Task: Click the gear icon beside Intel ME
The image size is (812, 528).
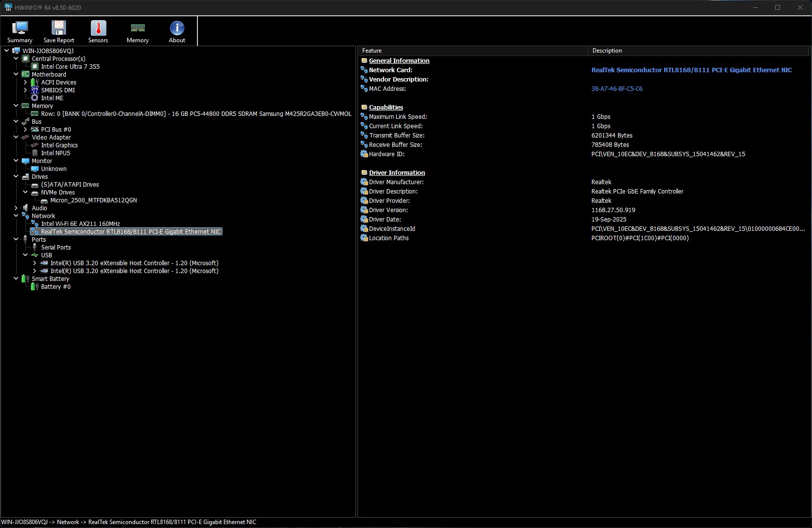Action: click(35, 98)
